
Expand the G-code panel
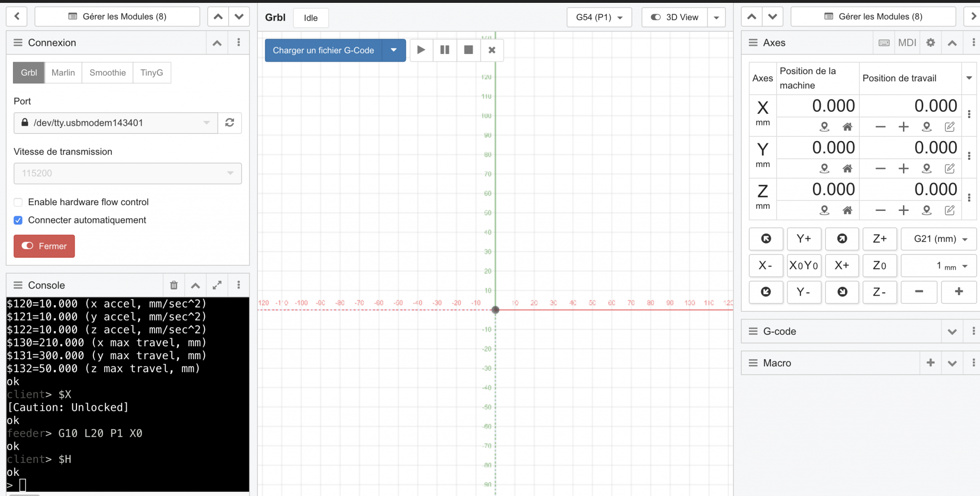pos(952,331)
